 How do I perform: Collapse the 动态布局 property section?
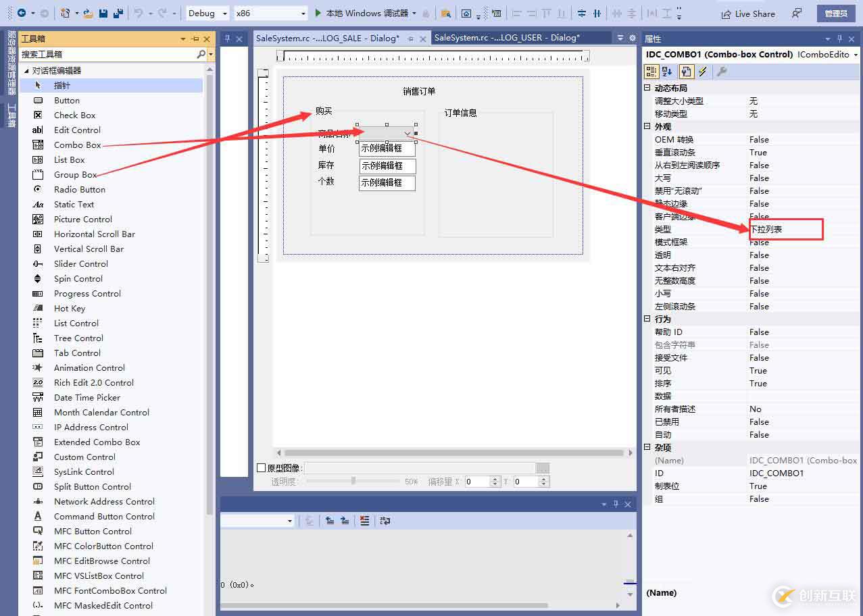point(647,88)
